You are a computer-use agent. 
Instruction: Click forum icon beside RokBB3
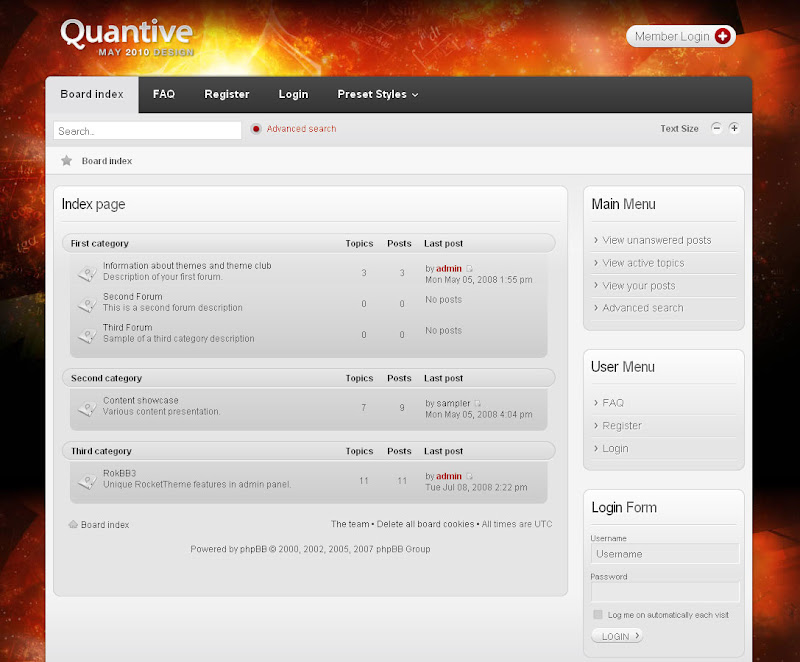pos(87,481)
